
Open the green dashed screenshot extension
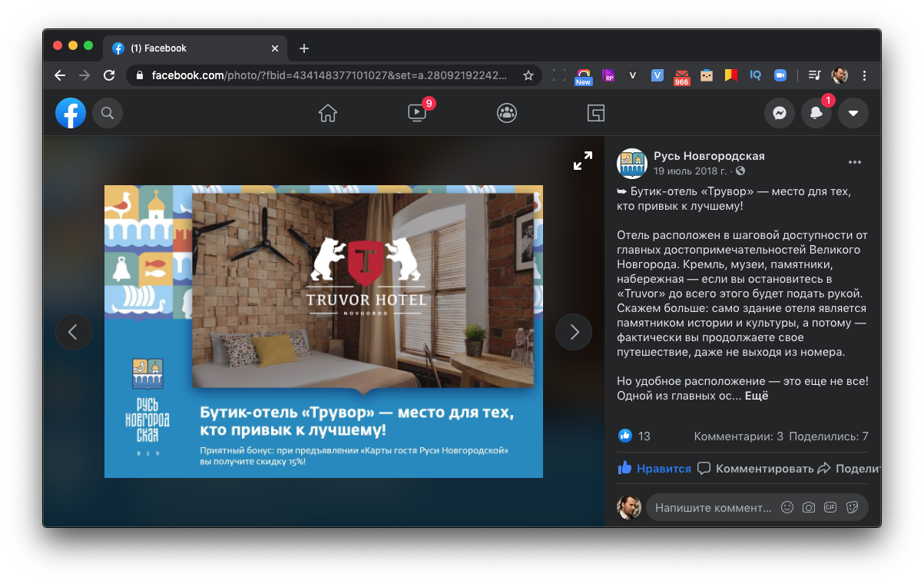point(559,75)
